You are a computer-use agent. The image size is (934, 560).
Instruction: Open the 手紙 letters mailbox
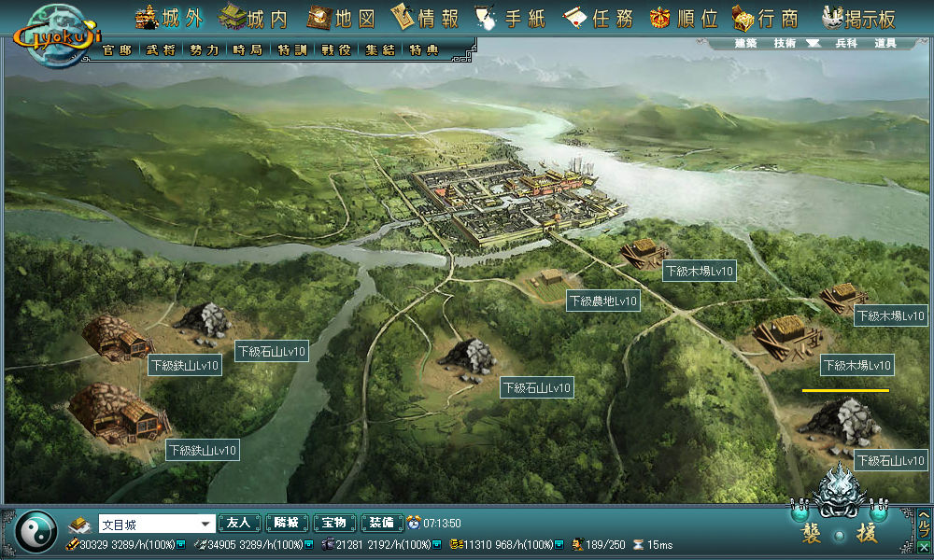[511, 19]
